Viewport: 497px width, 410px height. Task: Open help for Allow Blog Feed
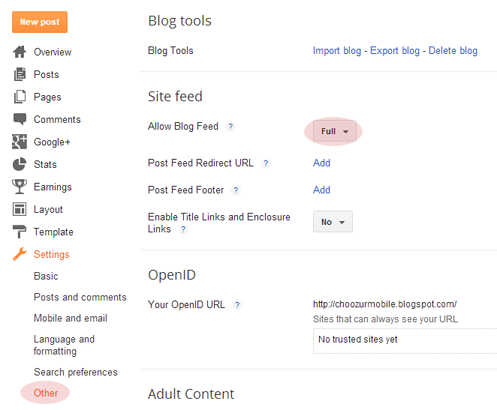[x=230, y=127]
